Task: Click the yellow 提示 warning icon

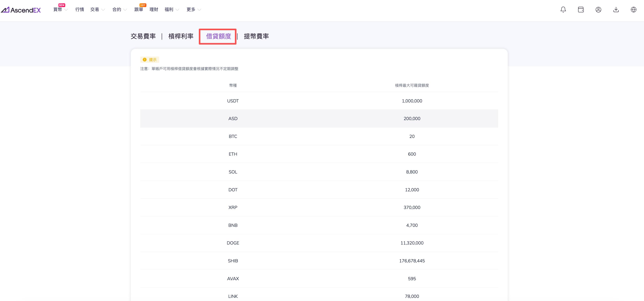Action: [x=145, y=59]
